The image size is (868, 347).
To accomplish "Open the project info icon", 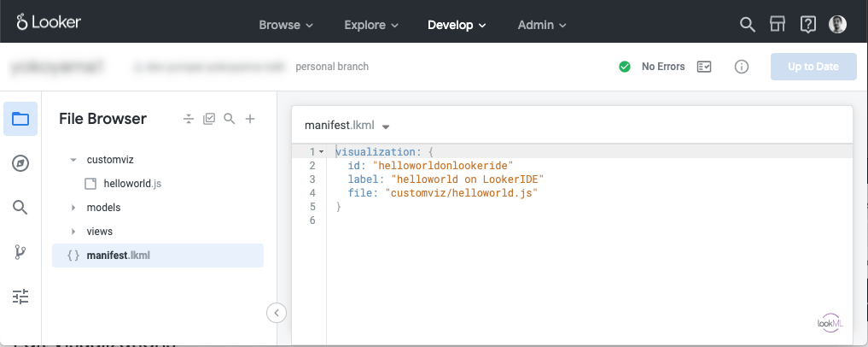I will [x=741, y=67].
